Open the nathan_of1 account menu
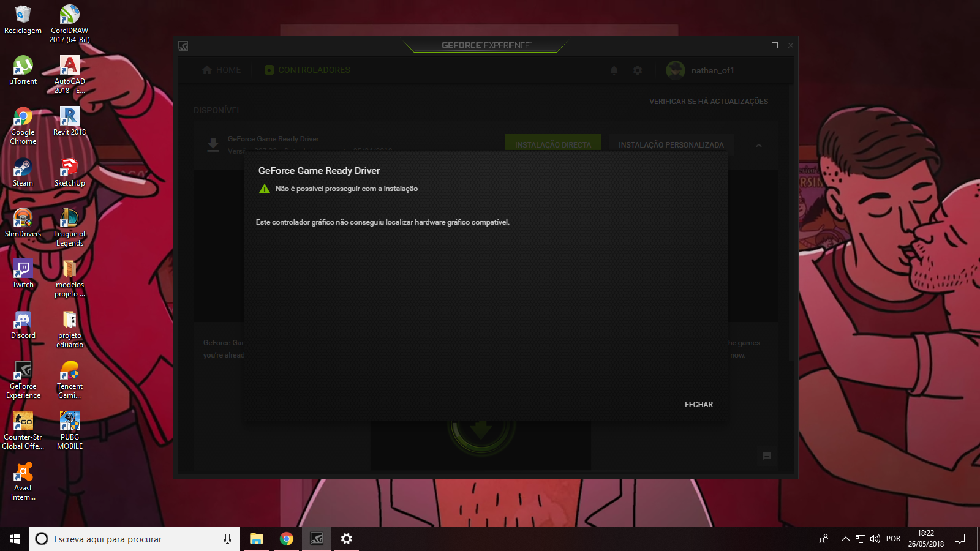Image resolution: width=980 pixels, height=551 pixels. tap(700, 70)
